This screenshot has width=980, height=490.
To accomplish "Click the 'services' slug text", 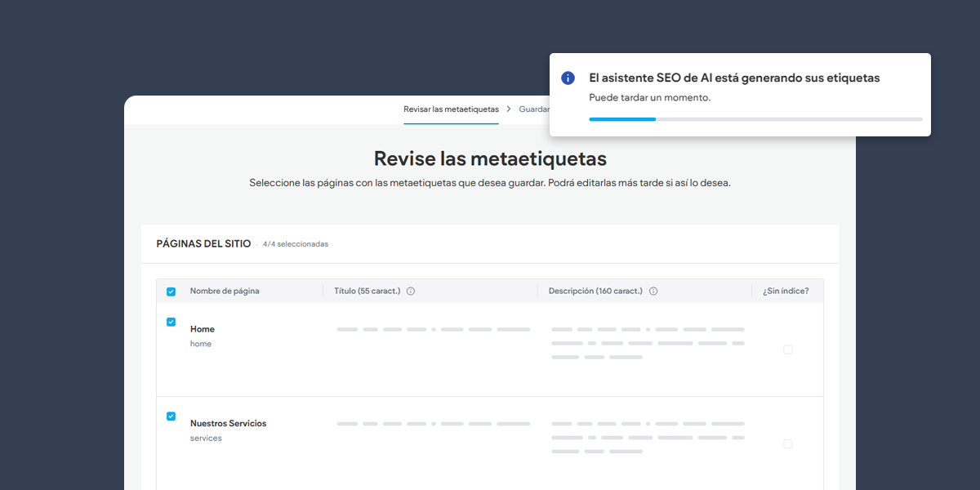I will 206,439.
